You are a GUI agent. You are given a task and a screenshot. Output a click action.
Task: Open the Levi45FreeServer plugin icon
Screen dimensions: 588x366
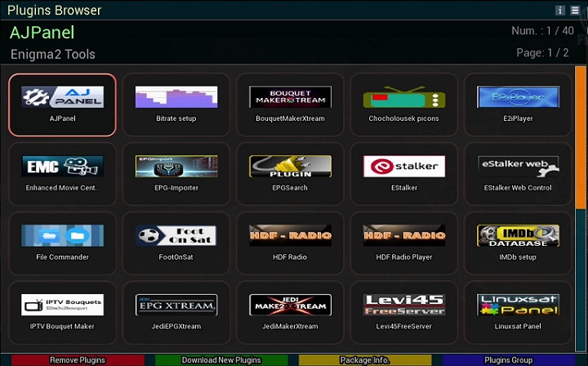404,305
